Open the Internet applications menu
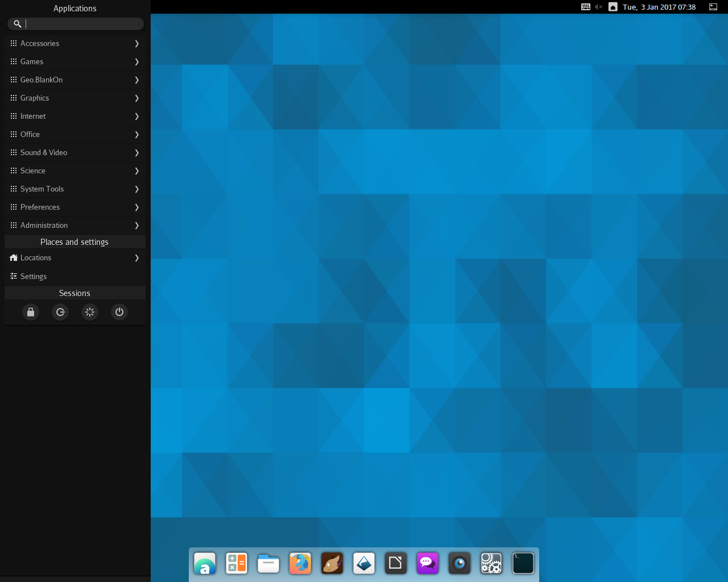Image resolution: width=728 pixels, height=582 pixels. click(x=75, y=116)
